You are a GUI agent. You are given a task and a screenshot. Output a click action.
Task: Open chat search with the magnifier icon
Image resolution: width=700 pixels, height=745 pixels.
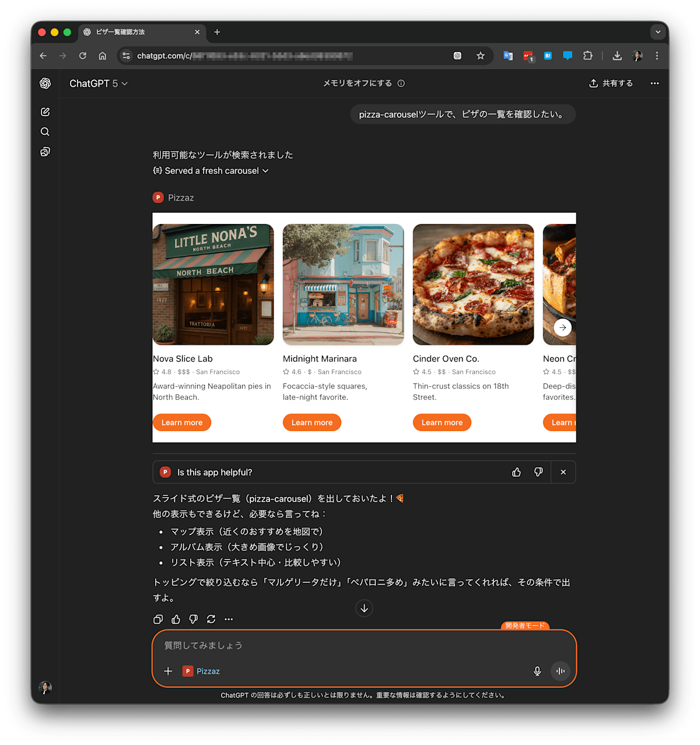pyautogui.click(x=45, y=132)
